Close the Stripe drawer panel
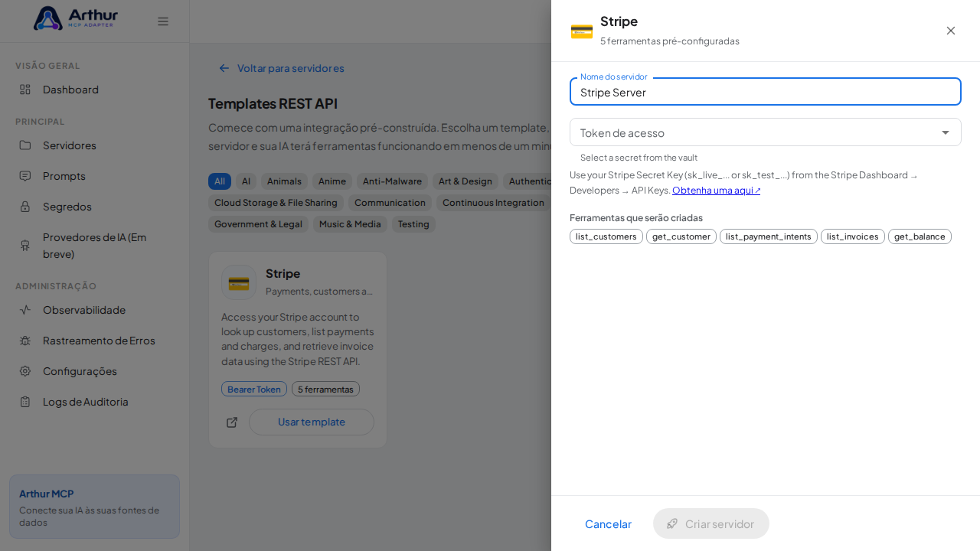 [951, 31]
